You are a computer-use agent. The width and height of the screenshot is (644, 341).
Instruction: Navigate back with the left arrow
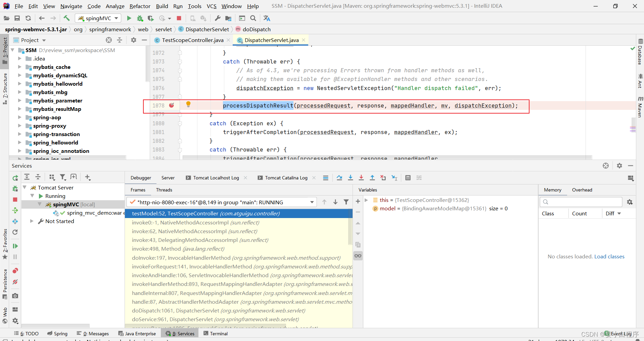pyautogui.click(x=42, y=18)
